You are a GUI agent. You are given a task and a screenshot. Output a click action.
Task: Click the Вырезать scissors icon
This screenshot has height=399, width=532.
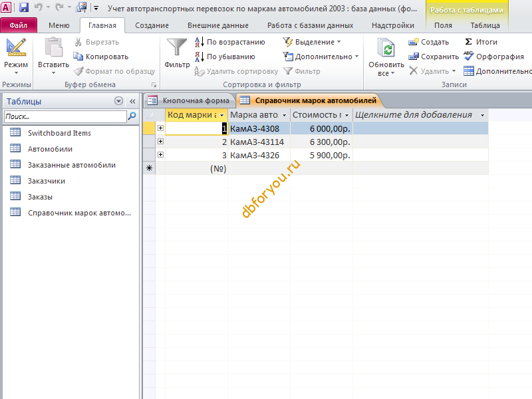(x=78, y=42)
